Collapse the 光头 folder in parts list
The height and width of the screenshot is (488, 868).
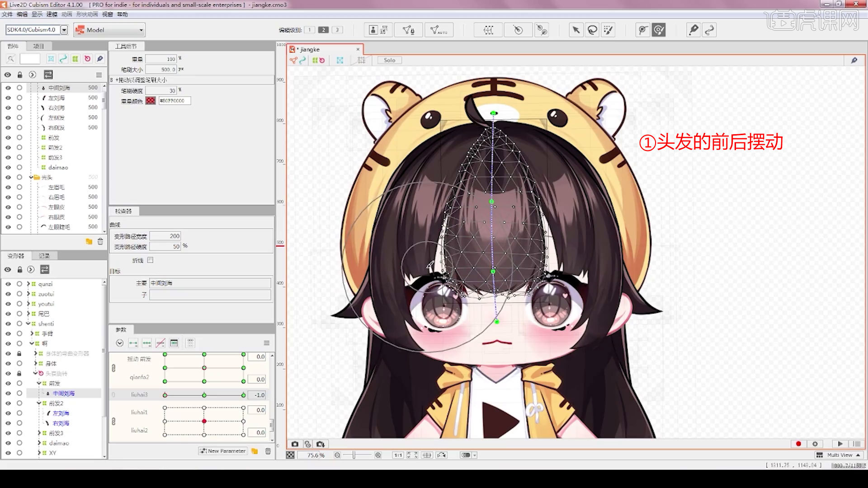pos(31,177)
